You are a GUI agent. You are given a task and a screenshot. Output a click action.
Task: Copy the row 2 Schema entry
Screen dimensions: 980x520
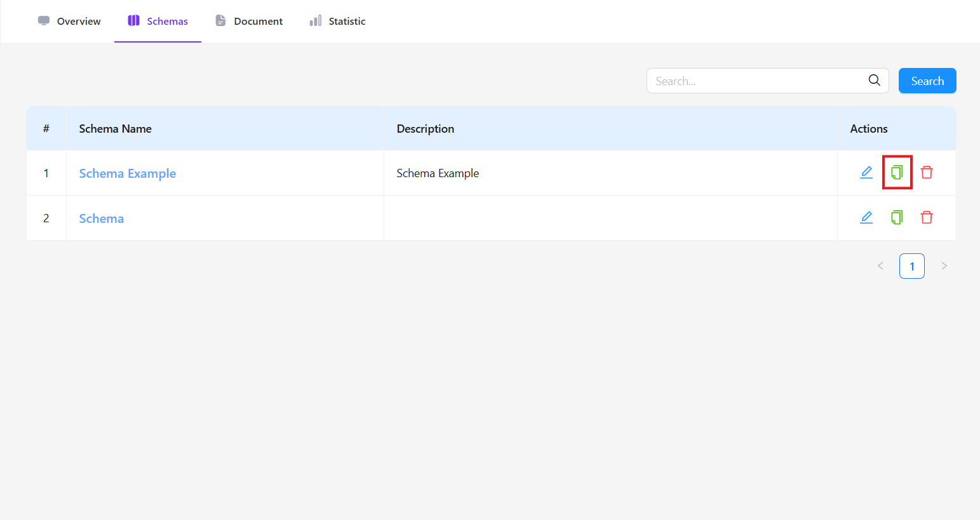click(897, 217)
